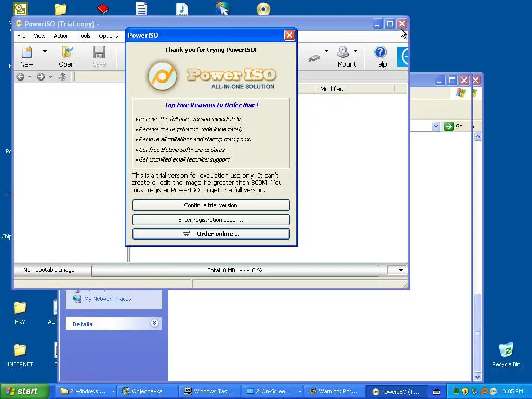532x399 pixels.
Task: Expand the Details panel in Explorer window
Action: click(x=154, y=323)
